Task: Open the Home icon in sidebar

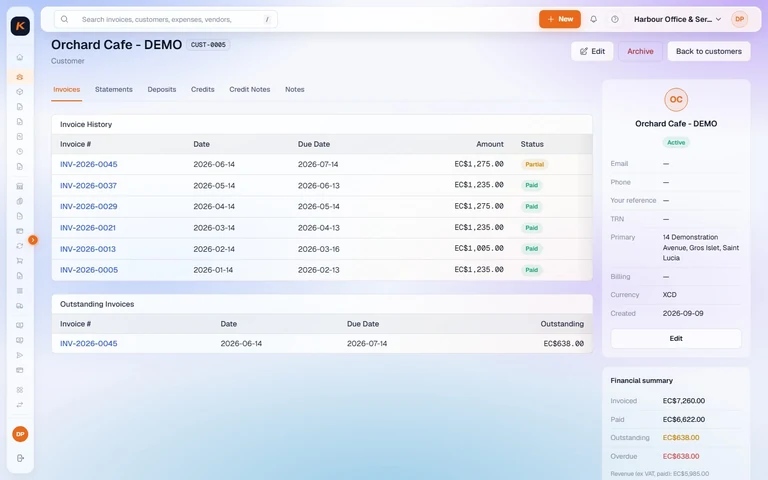Action: 20,57
